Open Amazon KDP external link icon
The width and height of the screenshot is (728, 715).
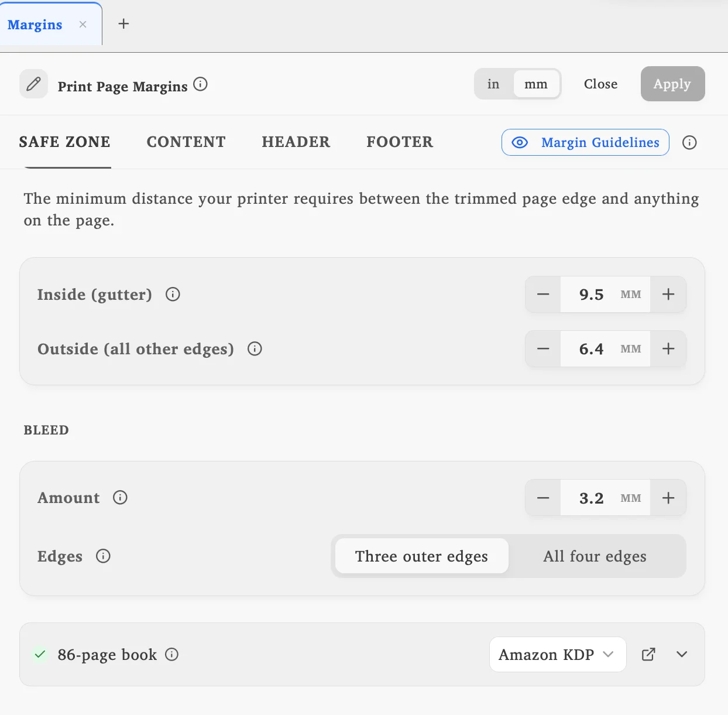point(648,654)
